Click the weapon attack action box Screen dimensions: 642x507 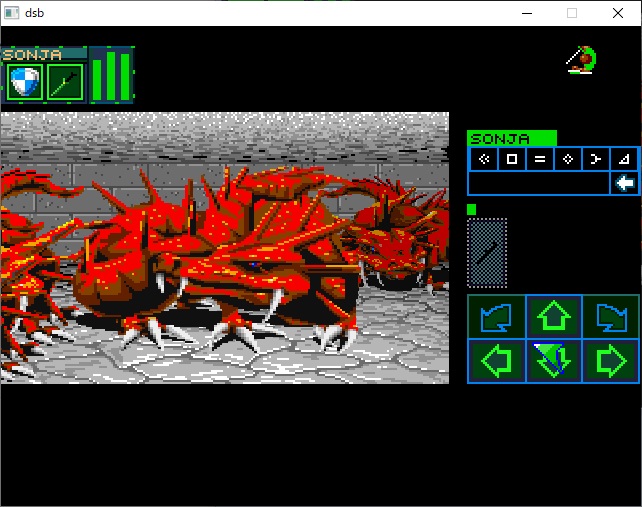click(x=487, y=253)
